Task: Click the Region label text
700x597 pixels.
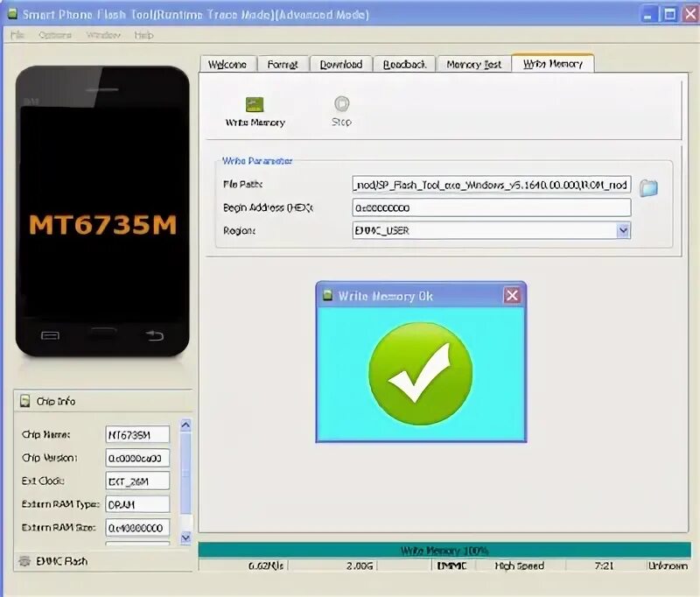Action: coord(239,231)
